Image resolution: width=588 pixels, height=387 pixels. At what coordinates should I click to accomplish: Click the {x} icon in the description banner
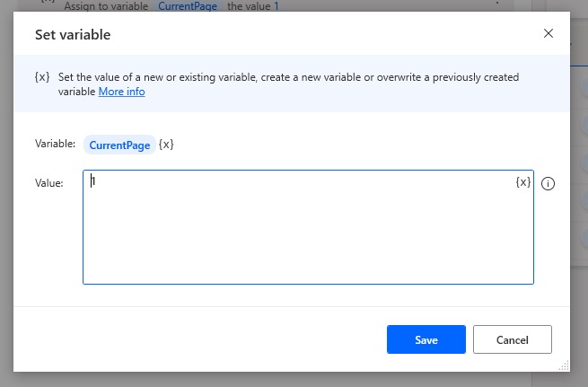[42, 77]
